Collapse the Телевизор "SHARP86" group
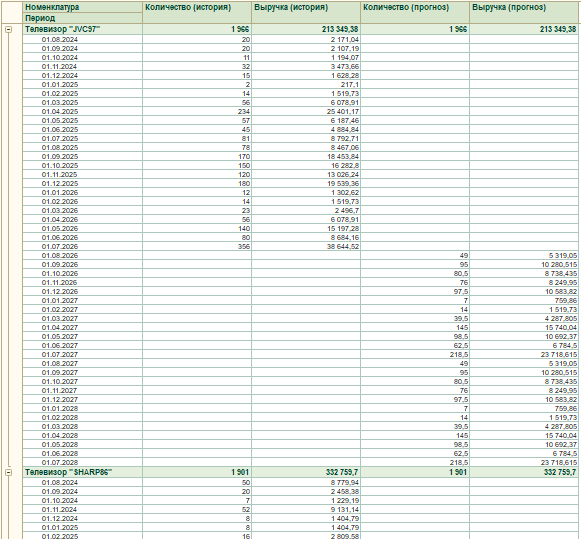The width and height of the screenshot is (581, 539). (8, 472)
